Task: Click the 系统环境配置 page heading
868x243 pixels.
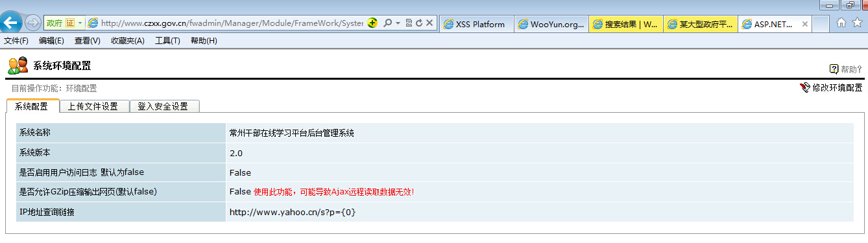Action: 62,65
